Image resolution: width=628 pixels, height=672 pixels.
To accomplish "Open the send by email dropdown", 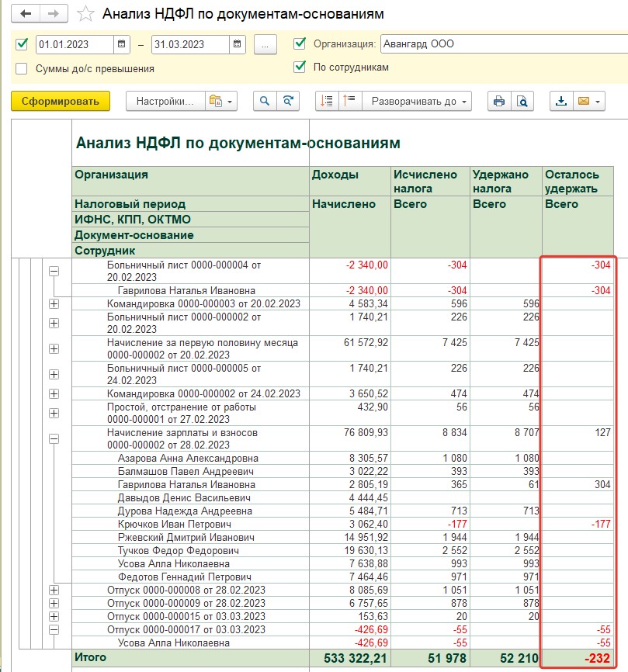I will [589, 102].
